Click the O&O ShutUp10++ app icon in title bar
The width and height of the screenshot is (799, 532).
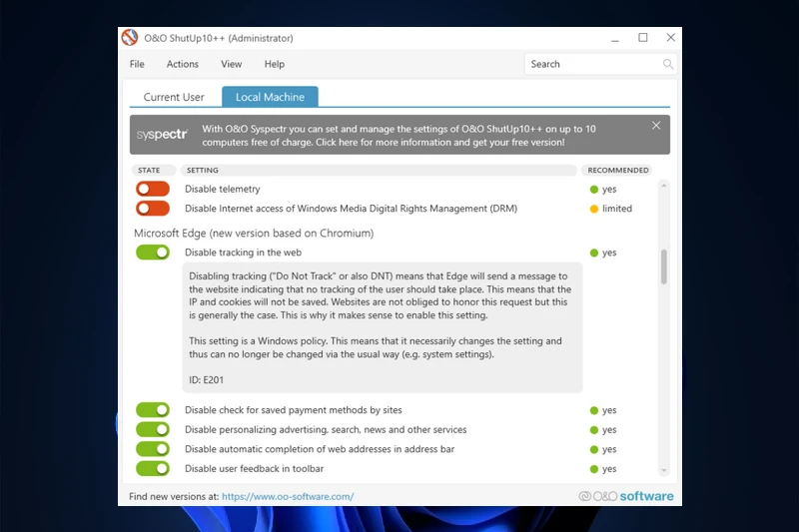(x=130, y=38)
